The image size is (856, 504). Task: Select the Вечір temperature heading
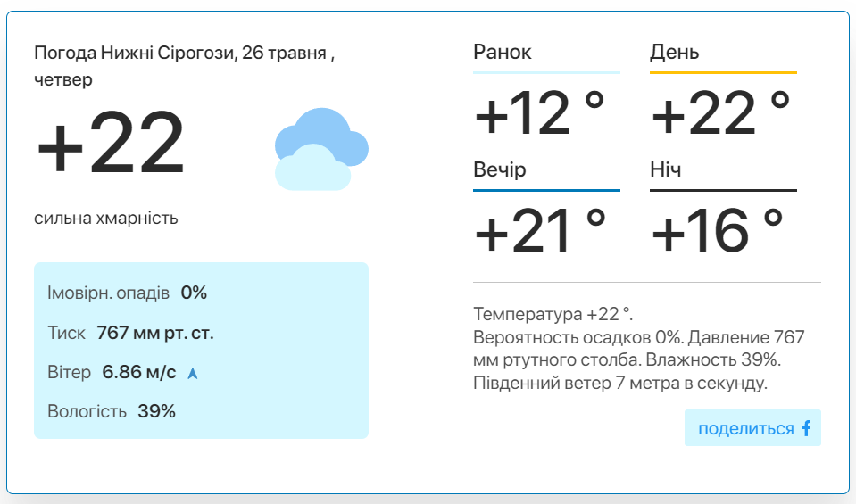(500, 169)
